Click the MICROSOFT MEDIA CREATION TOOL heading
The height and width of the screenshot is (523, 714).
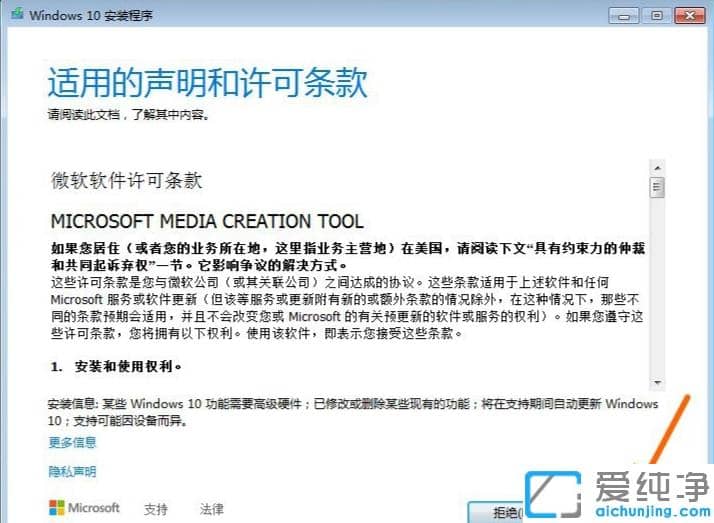pos(207,221)
